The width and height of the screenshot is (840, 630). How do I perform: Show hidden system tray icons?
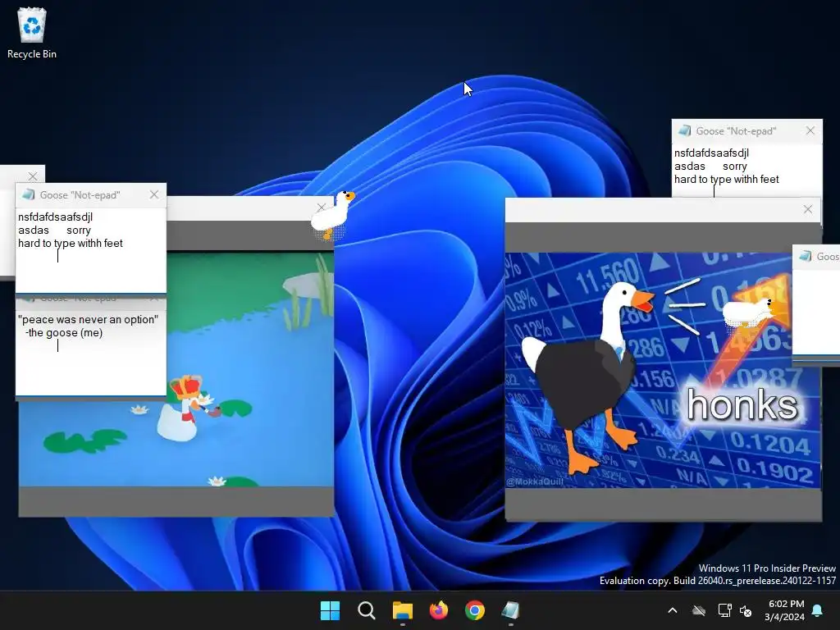(673, 610)
